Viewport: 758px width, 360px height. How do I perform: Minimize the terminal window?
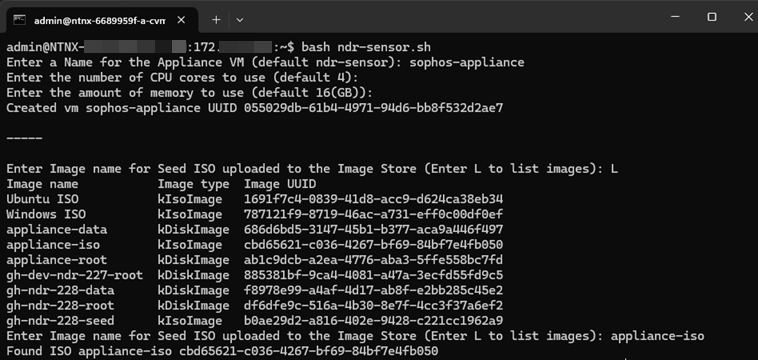[x=675, y=17]
